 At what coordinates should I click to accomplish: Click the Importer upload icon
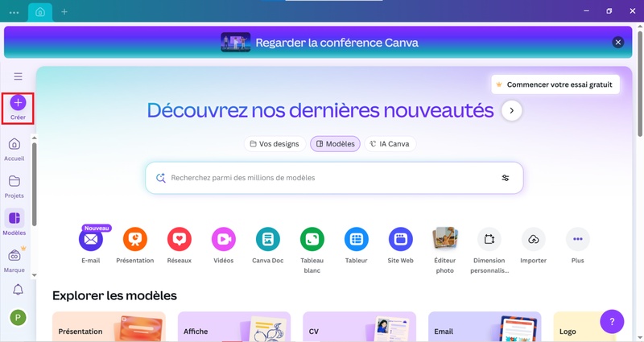[534, 239]
